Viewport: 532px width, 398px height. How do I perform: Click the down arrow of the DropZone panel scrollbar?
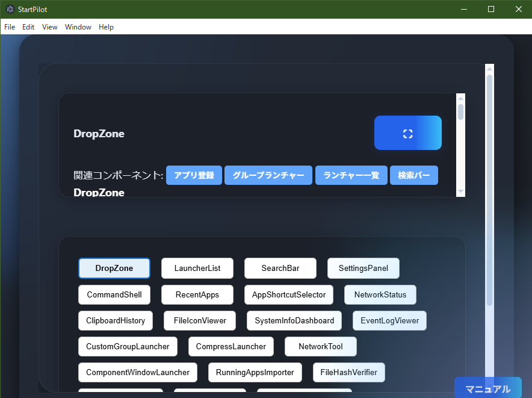[461, 191]
